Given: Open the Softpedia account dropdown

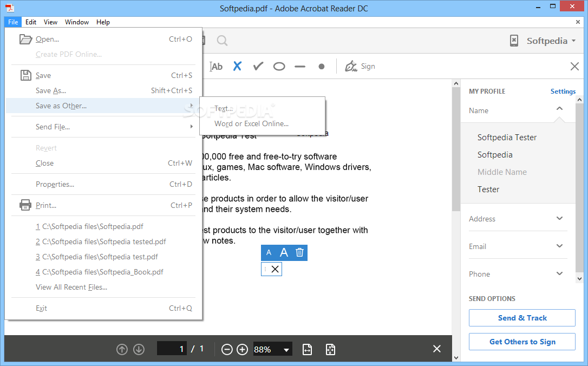Looking at the screenshot, I should click(551, 41).
